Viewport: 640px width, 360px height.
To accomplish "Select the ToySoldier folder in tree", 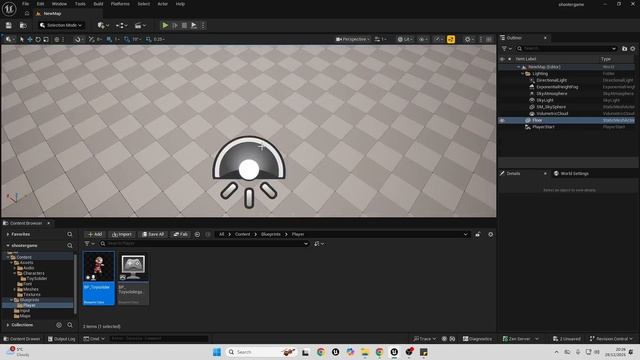I will click(36, 278).
